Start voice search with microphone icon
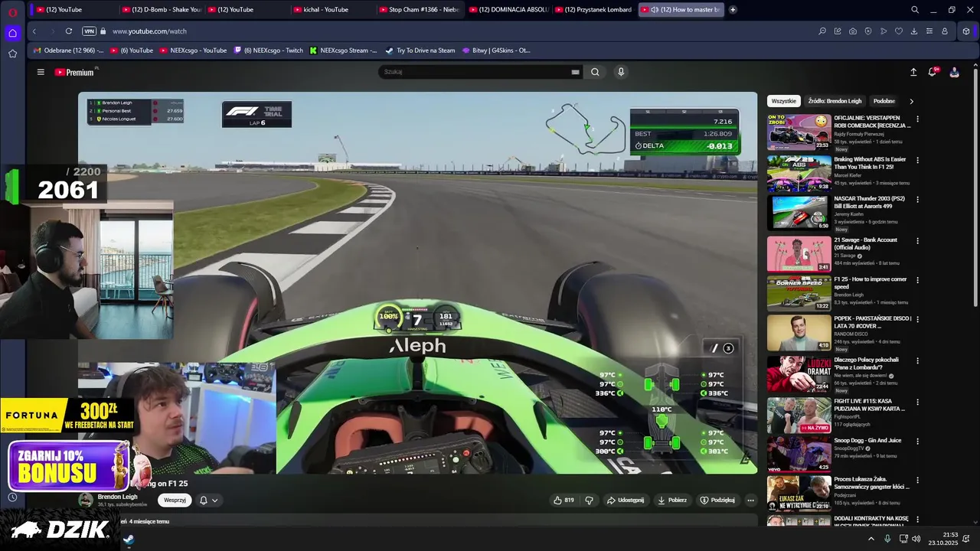 click(621, 72)
